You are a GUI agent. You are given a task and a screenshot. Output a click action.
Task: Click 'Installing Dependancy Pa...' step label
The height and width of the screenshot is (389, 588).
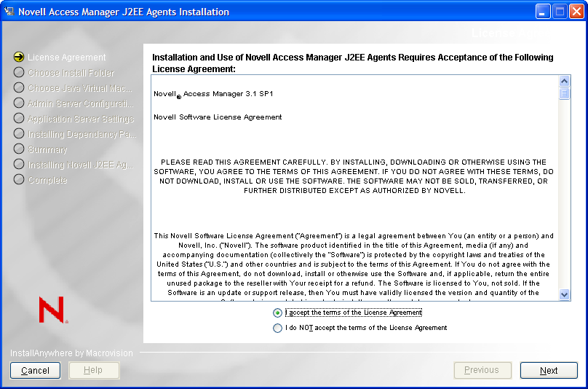coord(82,134)
